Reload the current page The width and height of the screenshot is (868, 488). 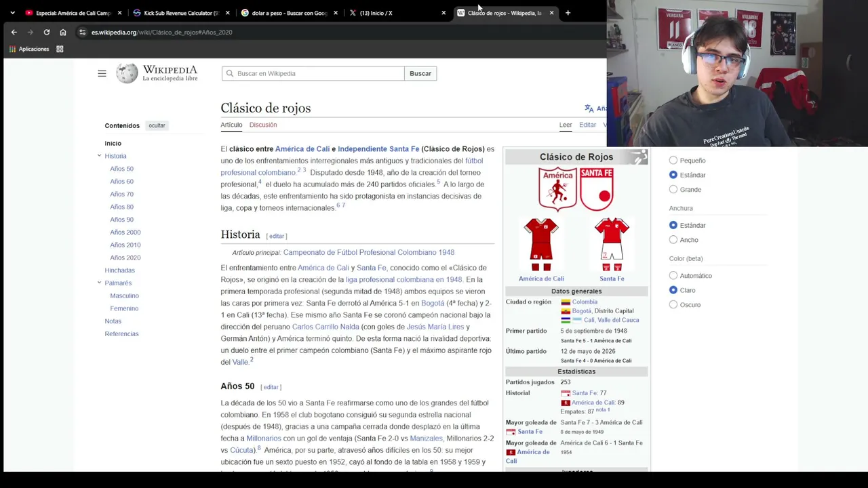pos(46,32)
